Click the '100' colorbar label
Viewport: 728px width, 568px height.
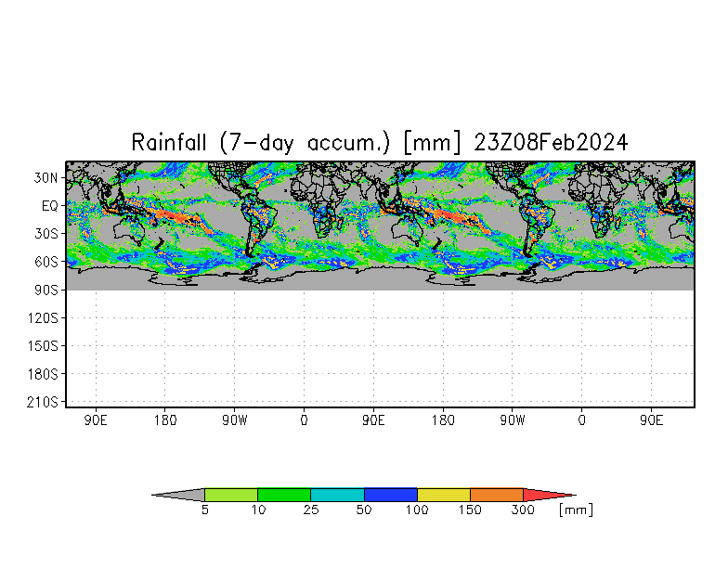(x=416, y=510)
